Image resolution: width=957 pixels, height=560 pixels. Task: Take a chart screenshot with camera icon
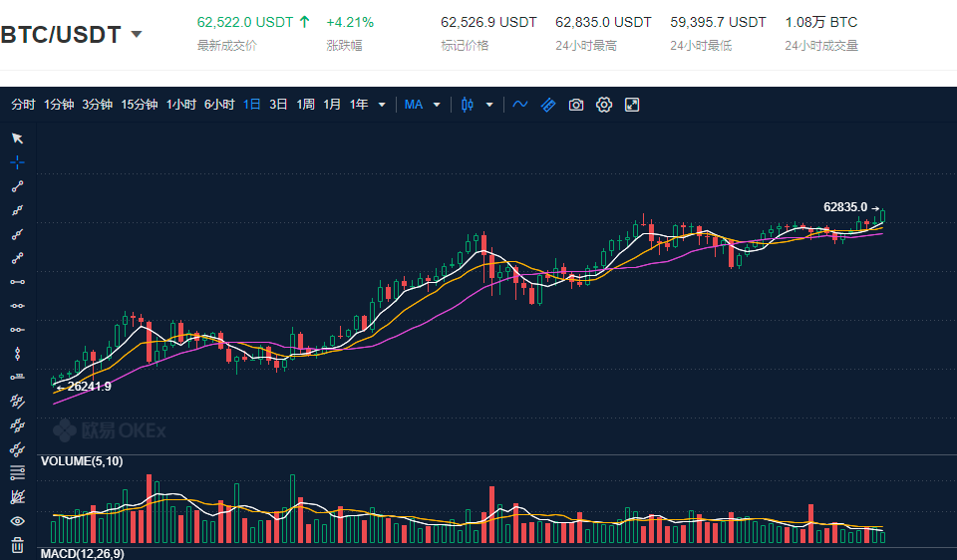(x=575, y=105)
